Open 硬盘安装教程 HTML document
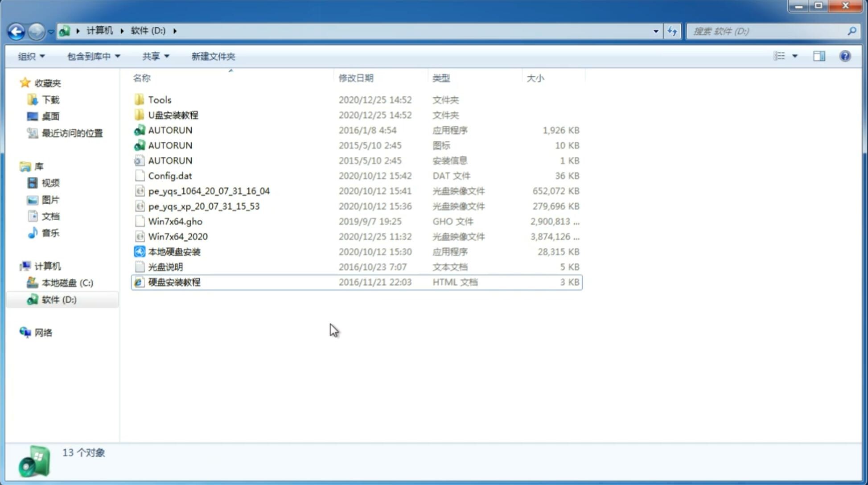 [173, 282]
